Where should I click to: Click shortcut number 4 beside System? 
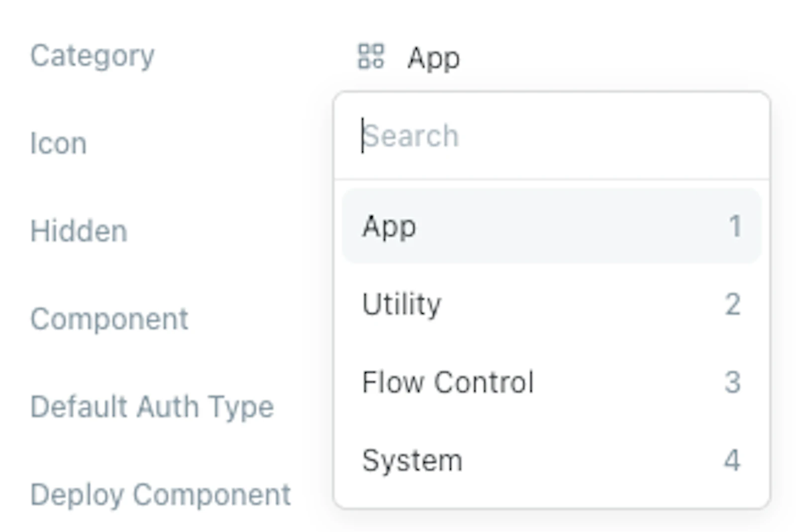732,460
